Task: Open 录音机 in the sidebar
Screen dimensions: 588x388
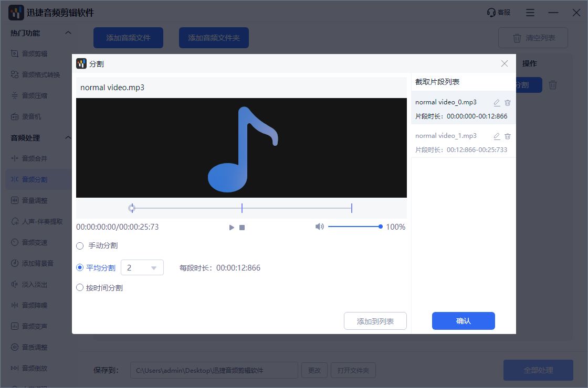Action: click(x=31, y=116)
